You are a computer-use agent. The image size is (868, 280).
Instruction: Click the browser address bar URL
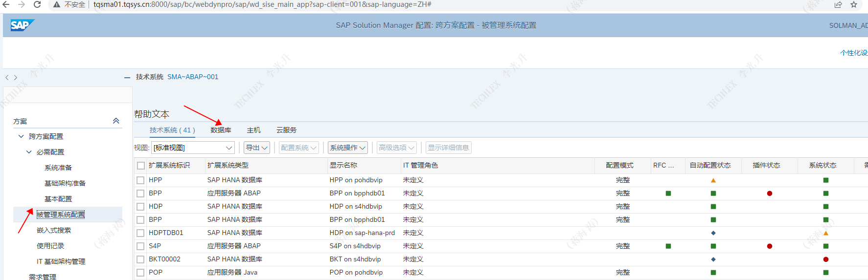(x=263, y=4)
